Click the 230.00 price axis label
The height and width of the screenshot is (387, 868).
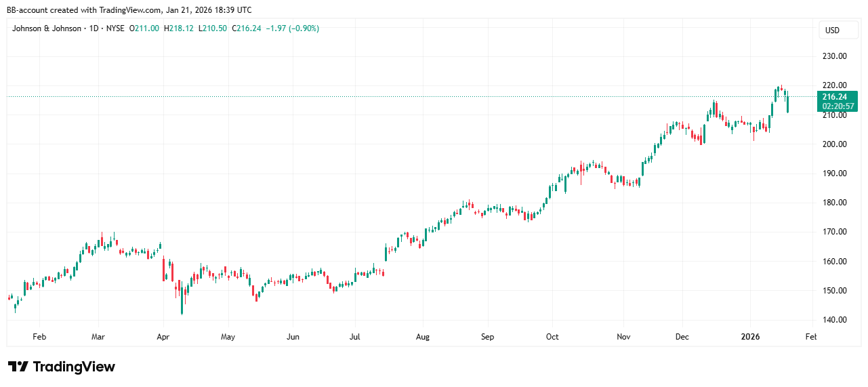pyautogui.click(x=834, y=56)
